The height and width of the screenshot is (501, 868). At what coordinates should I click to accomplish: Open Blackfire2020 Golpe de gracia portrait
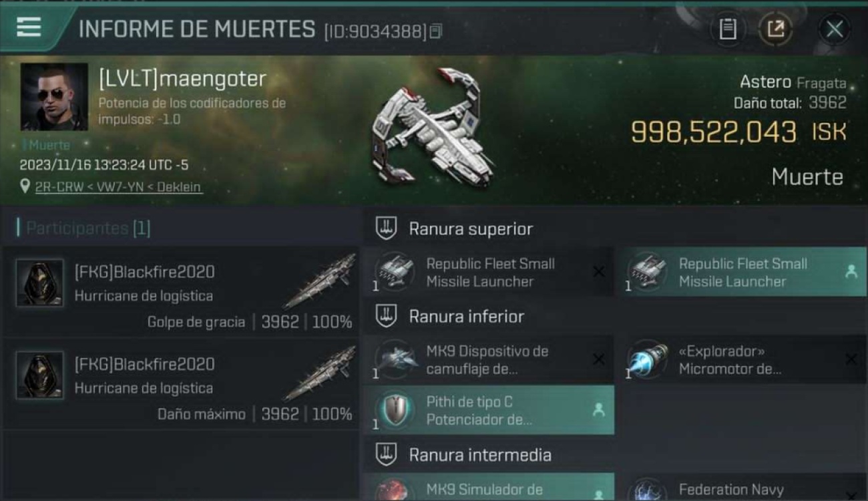point(40,283)
